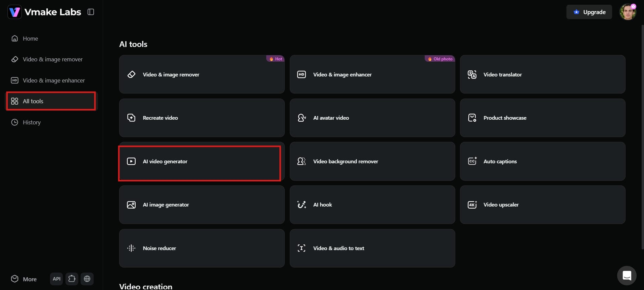Screen dimensions: 644x290
Task: Open the Video upscaler card
Action: 543,205
